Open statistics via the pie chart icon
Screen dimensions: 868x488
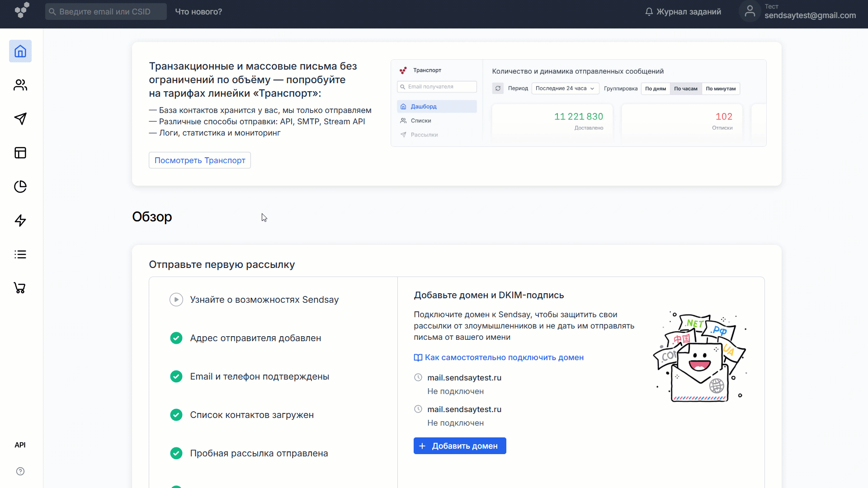20,187
